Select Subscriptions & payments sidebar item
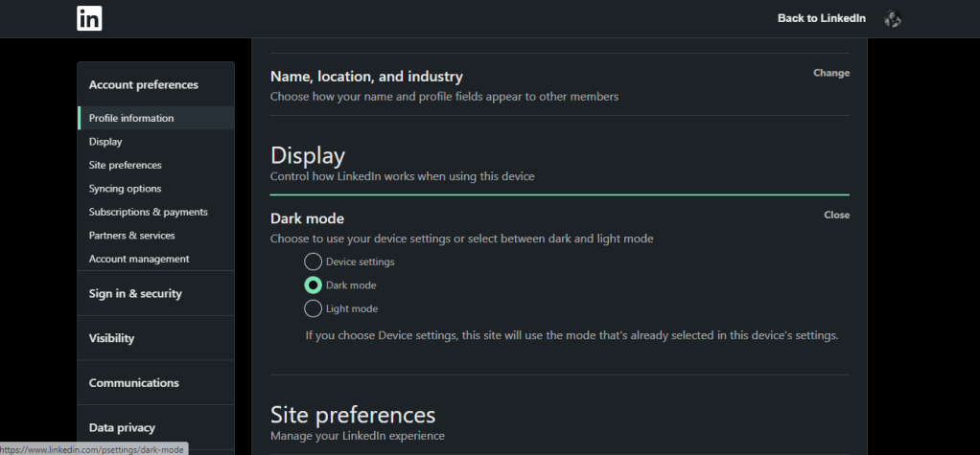Viewport: 980px width, 455px height. tap(148, 213)
